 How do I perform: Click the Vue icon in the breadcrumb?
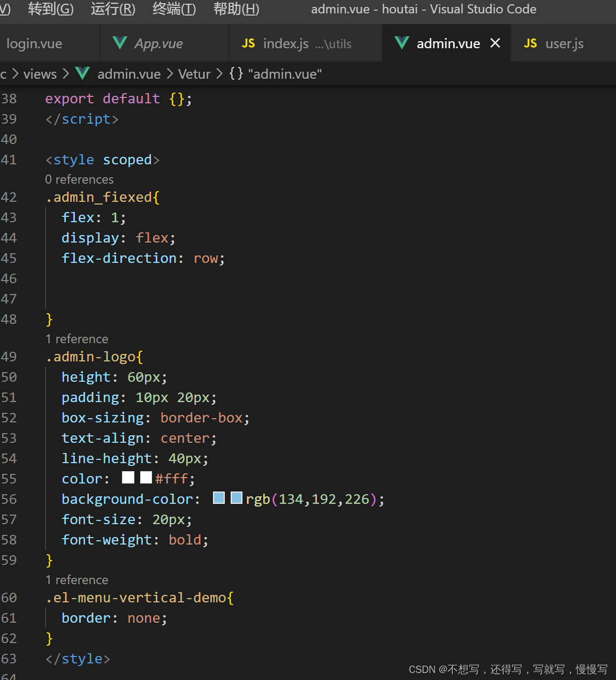(x=82, y=73)
